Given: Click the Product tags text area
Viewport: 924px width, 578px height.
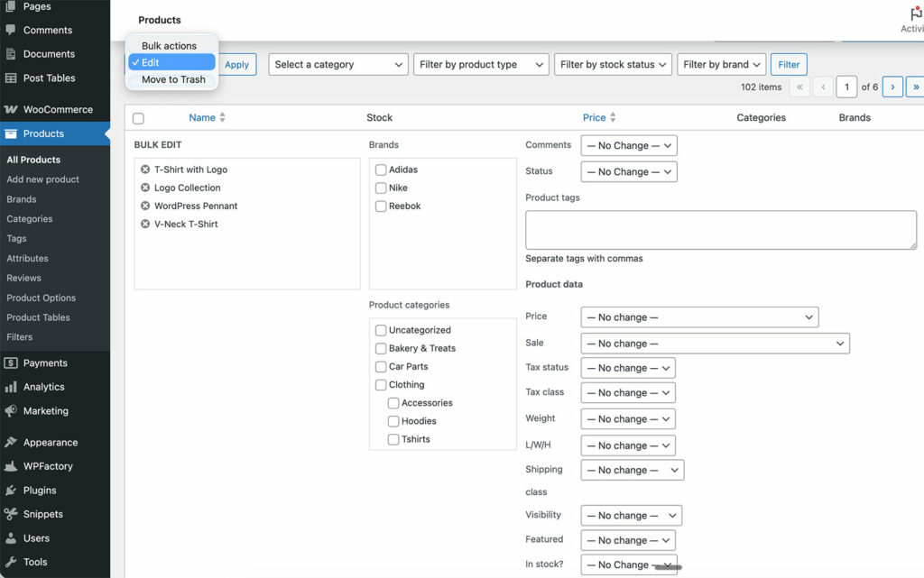Looking at the screenshot, I should click(x=721, y=230).
